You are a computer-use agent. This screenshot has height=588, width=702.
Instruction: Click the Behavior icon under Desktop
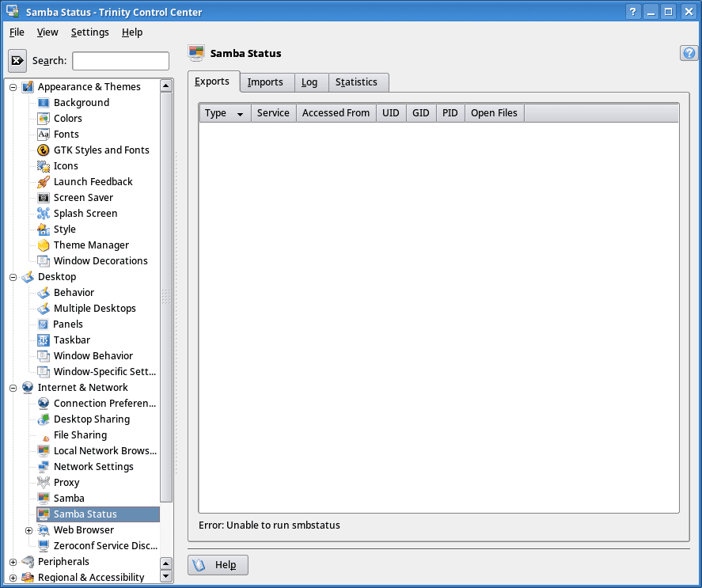point(44,293)
